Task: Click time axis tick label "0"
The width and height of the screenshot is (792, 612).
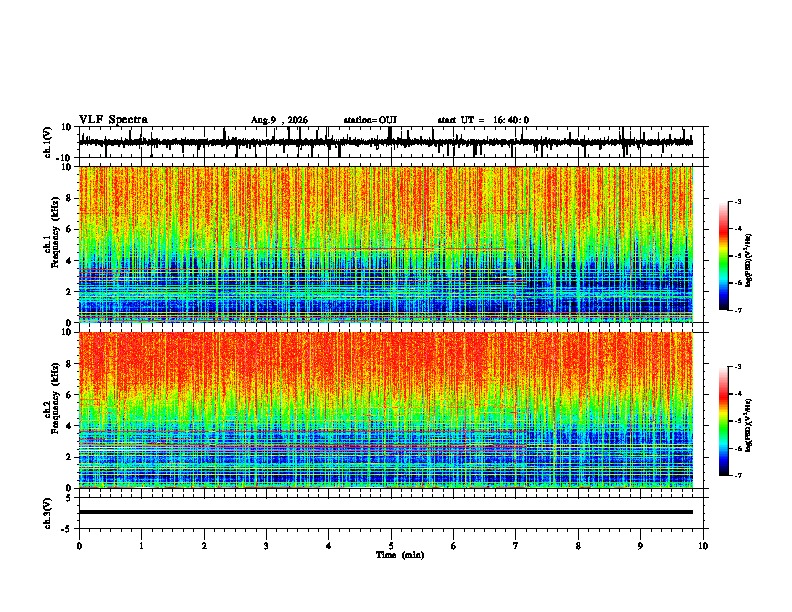Action: 79,546
